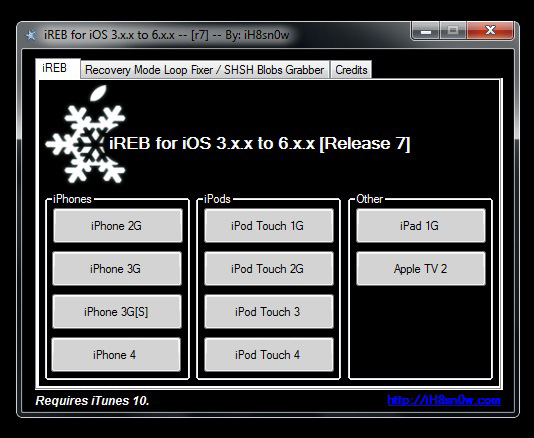Screen dimensions: 534x438
Task: Pick the iPhone 3G[S] button
Action: click(x=117, y=311)
